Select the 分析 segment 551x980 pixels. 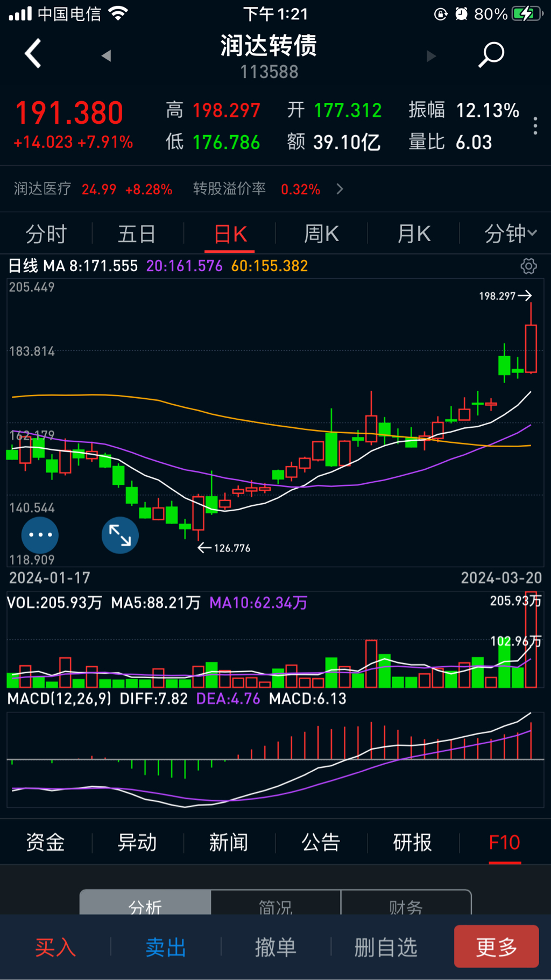coord(145,903)
